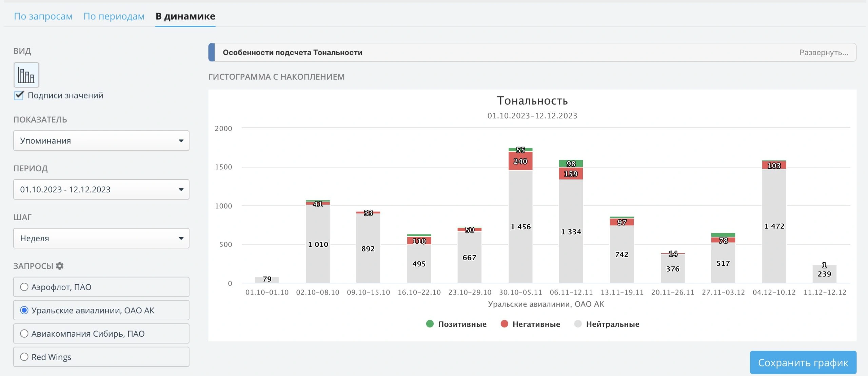Toggle Нейтральные series via grey legend dot
The height and width of the screenshot is (376, 868).
click(578, 324)
